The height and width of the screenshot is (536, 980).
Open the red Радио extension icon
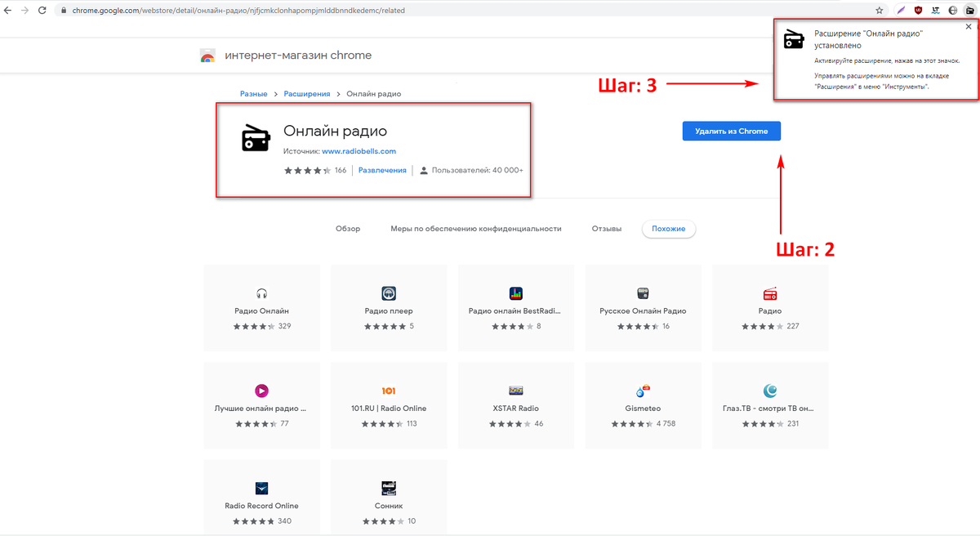pyautogui.click(x=770, y=293)
